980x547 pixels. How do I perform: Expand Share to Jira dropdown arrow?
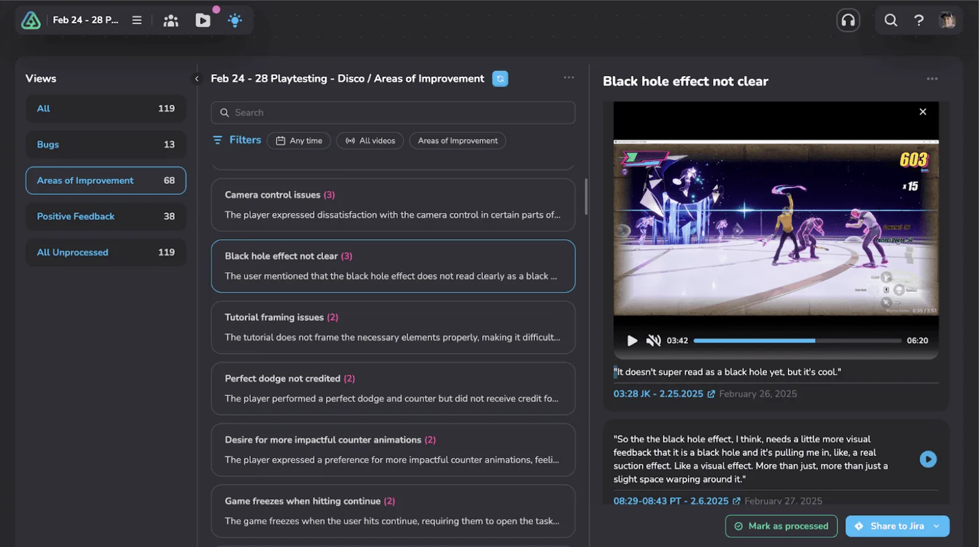[937, 526]
